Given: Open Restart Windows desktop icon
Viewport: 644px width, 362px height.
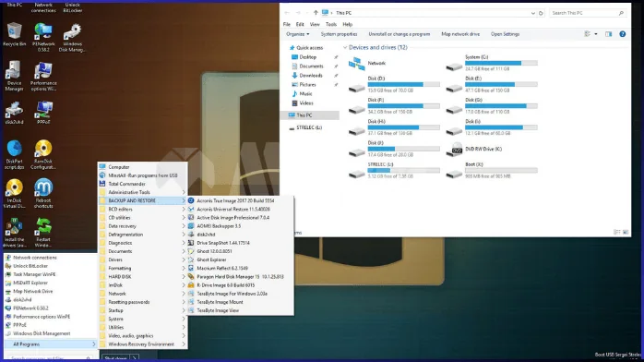Looking at the screenshot, I should tap(43, 233).
